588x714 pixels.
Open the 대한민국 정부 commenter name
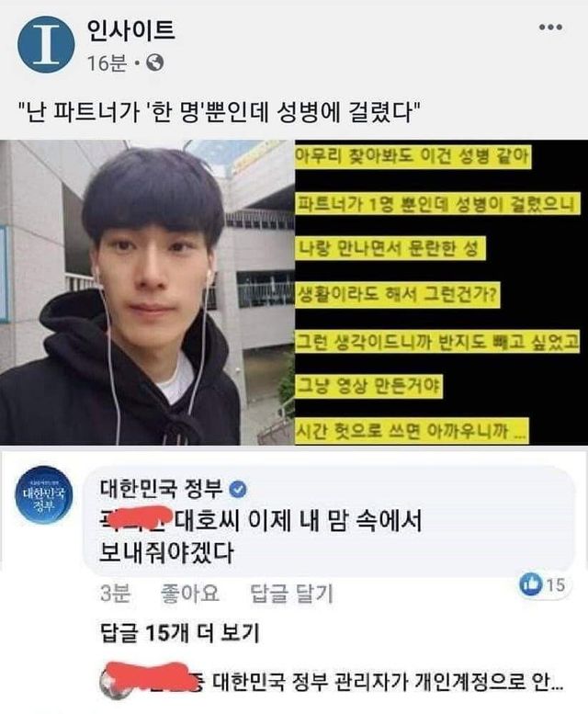162,489
